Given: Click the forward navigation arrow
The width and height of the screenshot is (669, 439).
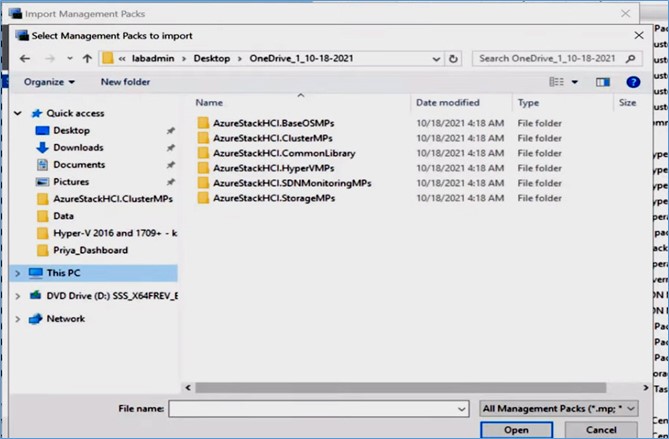Looking at the screenshot, I should (50, 58).
